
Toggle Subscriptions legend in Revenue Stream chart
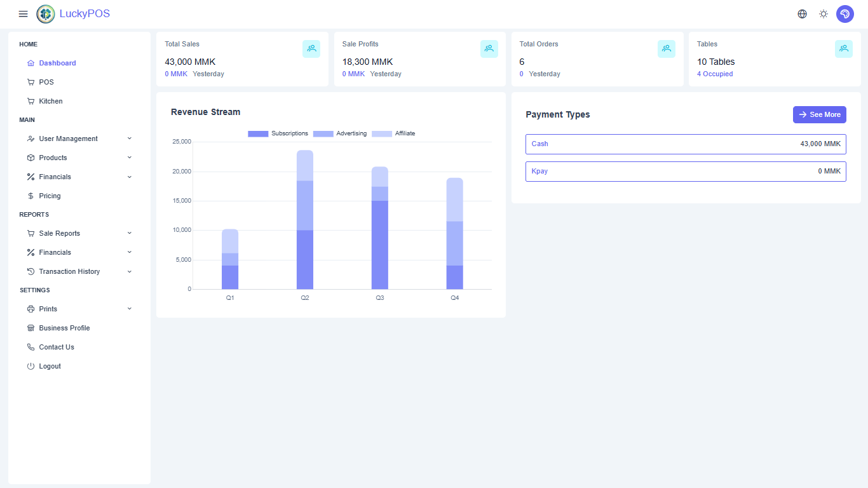278,133
